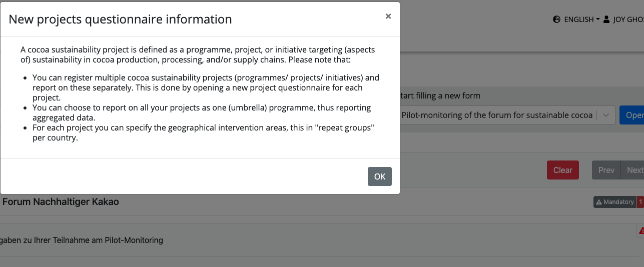Open the Forum Nachhaltiger Kakao section
Viewport: 644px width, 267px height.
tap(61, 202)
